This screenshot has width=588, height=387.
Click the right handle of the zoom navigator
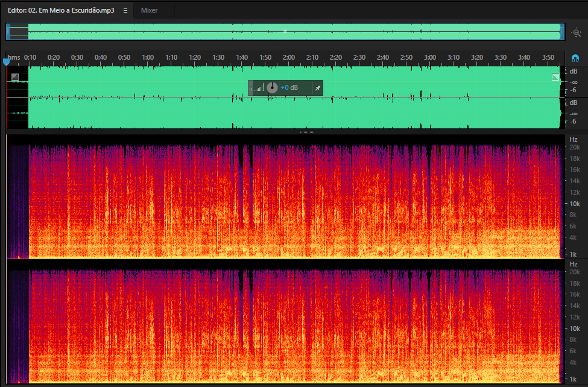561,32
